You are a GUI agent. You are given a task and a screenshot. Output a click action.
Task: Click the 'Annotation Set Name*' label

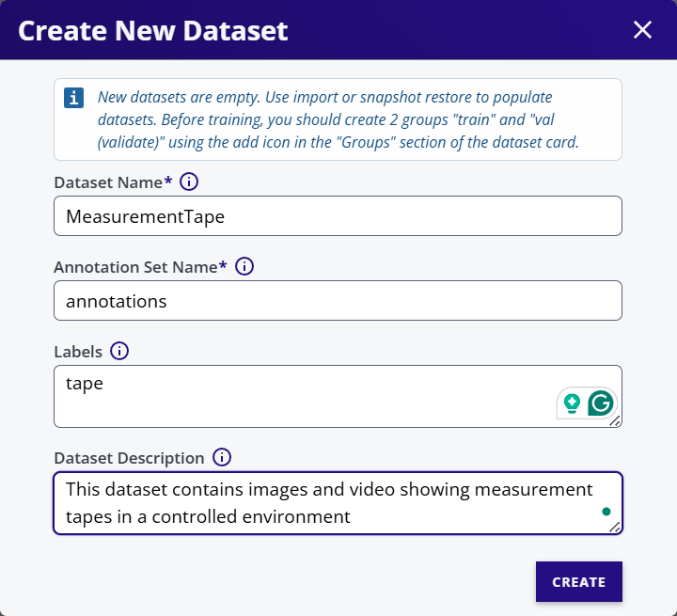(x=140, y=267)
